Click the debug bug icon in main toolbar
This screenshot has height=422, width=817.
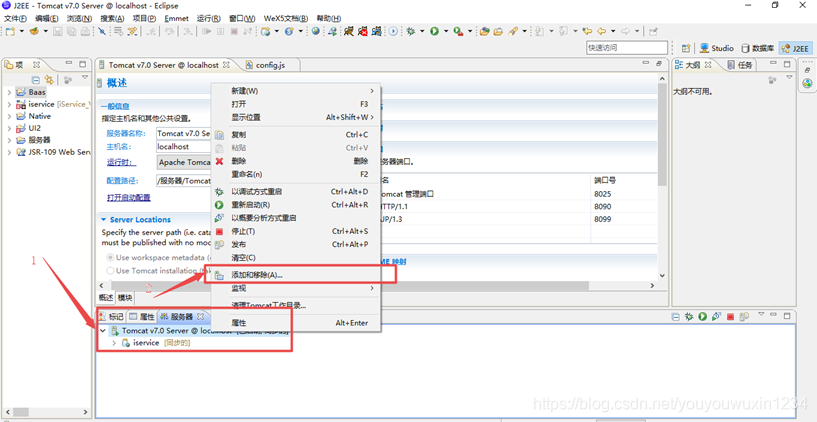point(411,31)
